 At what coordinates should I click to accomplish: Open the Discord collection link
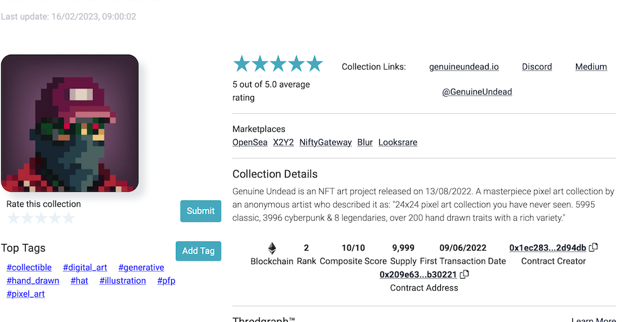pyautogui.click(x=536, y=67)
